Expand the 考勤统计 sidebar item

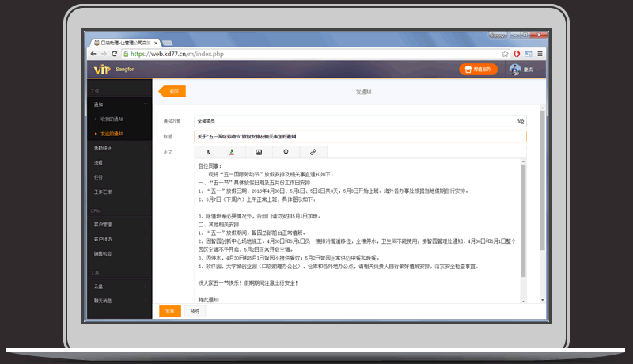(146, 148)
